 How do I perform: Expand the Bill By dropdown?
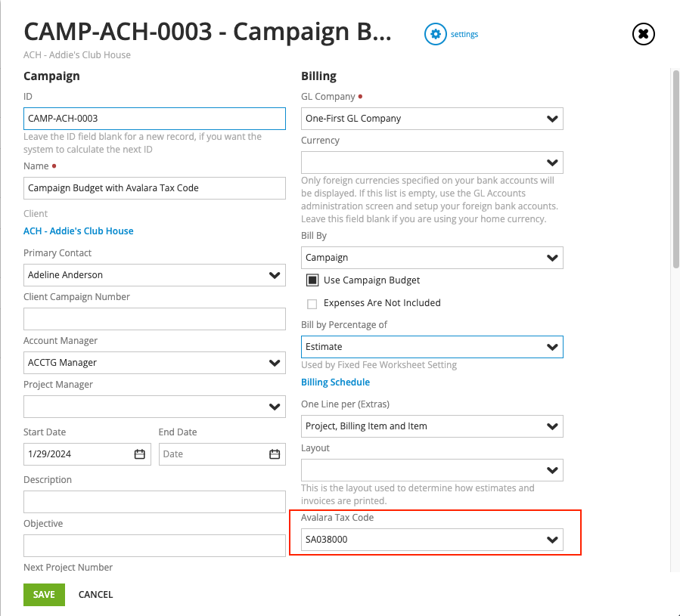tap(553, 258)
